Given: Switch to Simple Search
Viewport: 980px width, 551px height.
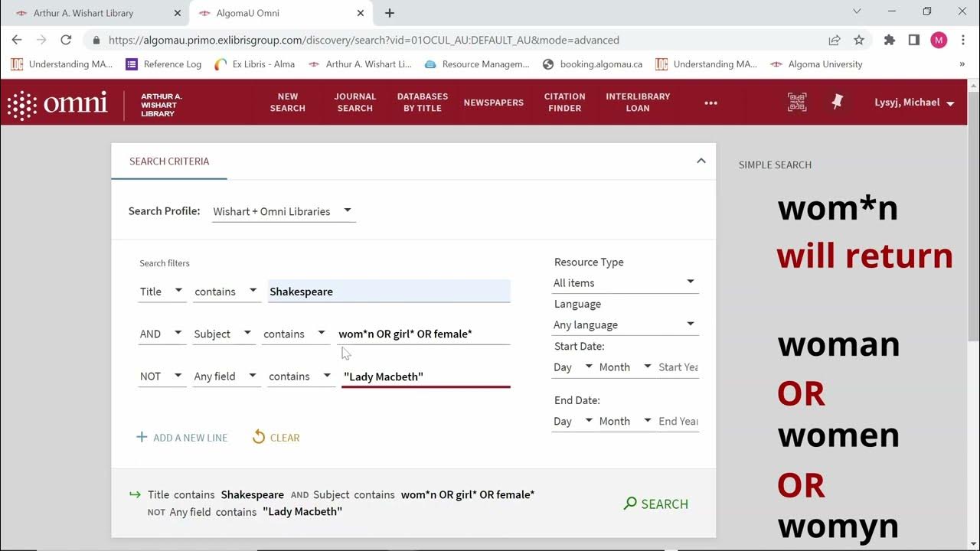Looking at the screenshot, I should coord(775,165).
